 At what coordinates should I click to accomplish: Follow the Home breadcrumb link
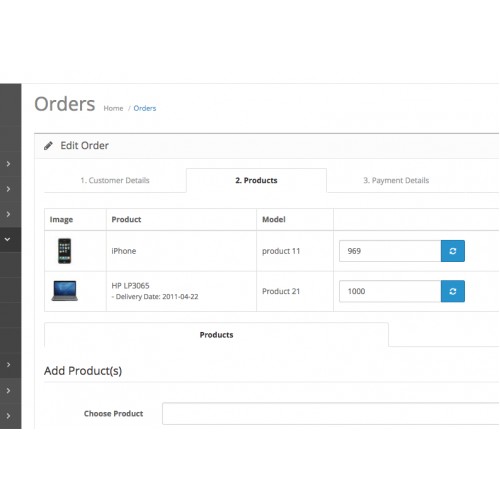(113, 108)
